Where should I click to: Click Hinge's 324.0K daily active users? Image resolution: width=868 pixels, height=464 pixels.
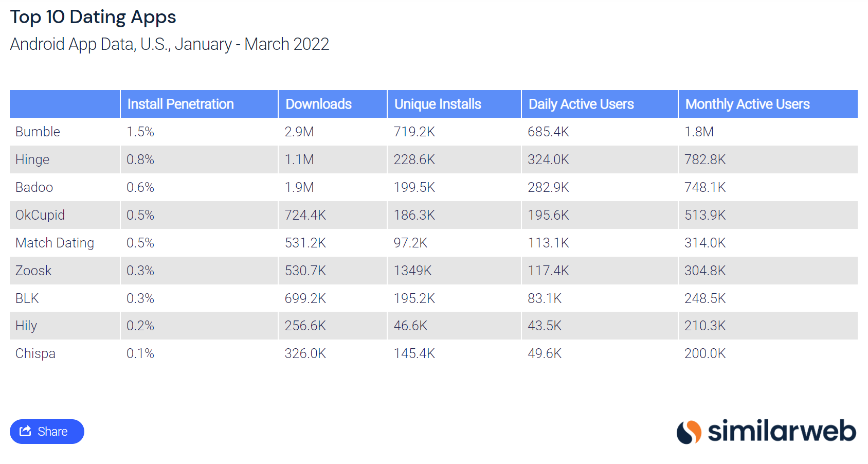click(548, 159)
